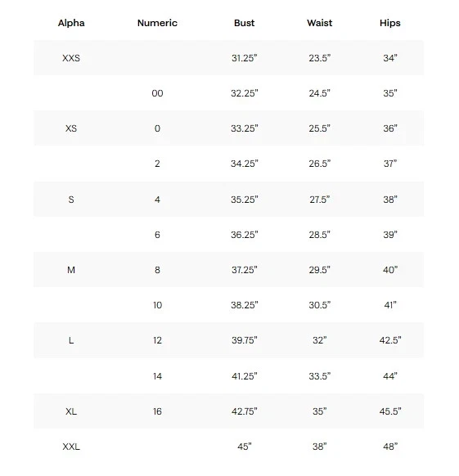Viewport: 459px width, 476px height.
Task: Select the XXS size row label
Action: tap(71, 58)
